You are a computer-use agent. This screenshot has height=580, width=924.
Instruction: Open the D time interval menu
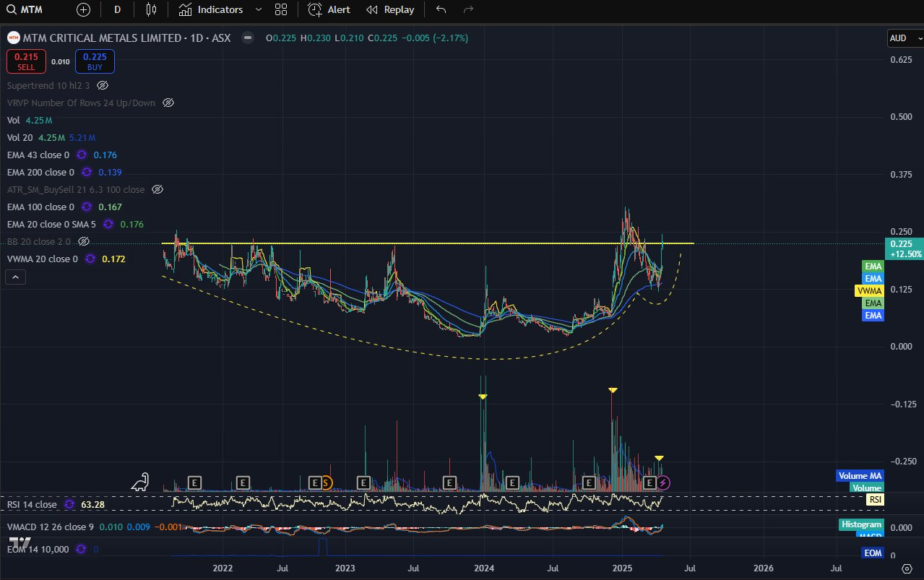[x=117, y=9]
